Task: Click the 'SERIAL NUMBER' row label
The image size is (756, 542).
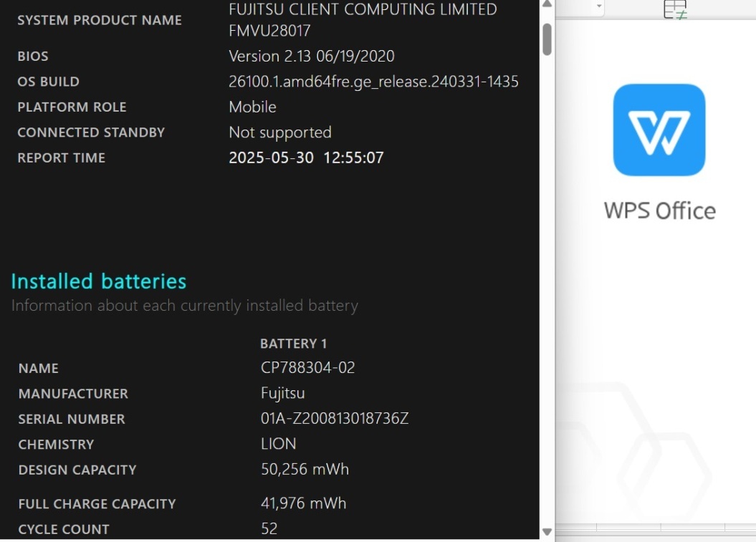Action: click(x=72, y=420)
